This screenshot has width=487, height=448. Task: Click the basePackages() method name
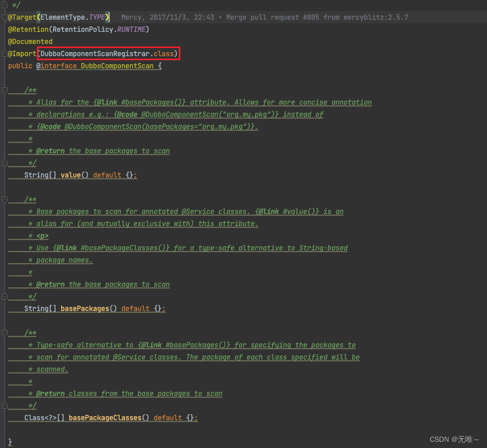(x=85, y=308)
